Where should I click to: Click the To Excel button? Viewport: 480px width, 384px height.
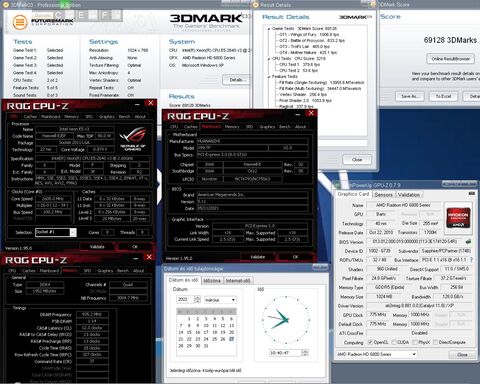443,96
